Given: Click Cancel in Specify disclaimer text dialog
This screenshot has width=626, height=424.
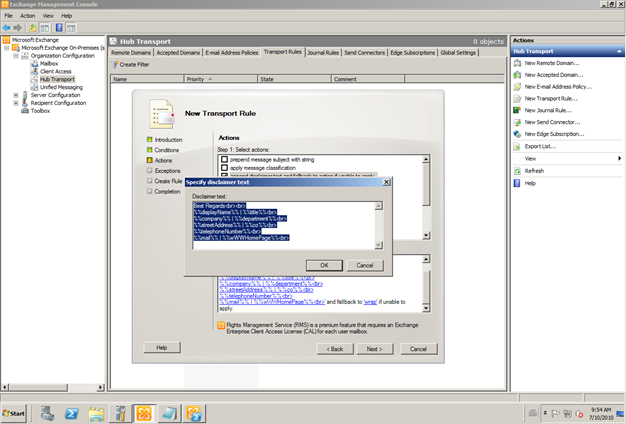Looking at the screenshot, I should [365, 265].
